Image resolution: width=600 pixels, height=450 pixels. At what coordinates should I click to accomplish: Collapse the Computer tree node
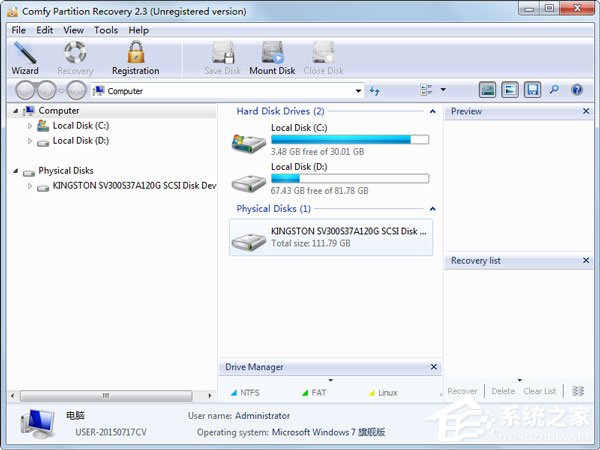coord(15,111)
